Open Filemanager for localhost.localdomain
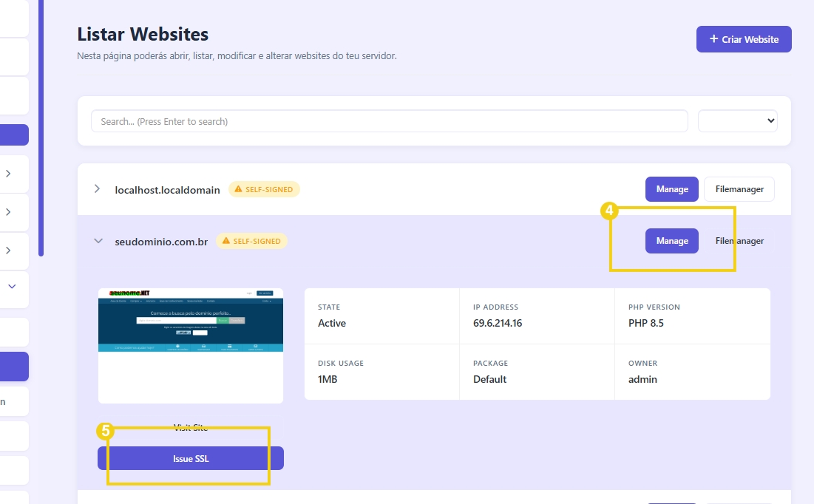The image size is (814, 504). pos(739,188)
